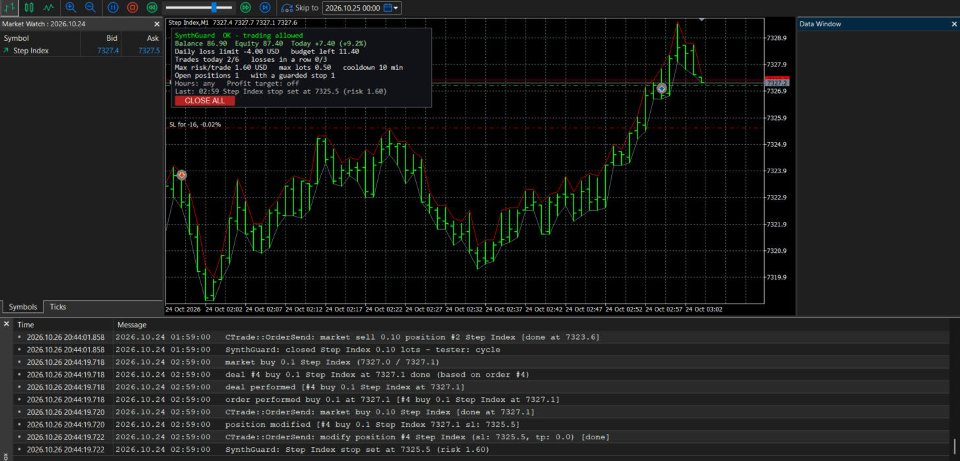Click the Step Index ask 7327.5
The image size is (960, 461).
tap(149, 51)
